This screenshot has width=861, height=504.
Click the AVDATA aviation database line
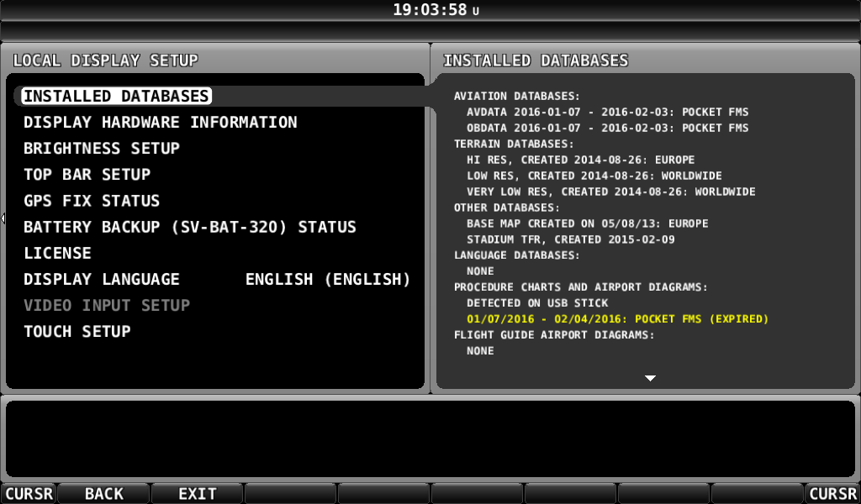607,112
